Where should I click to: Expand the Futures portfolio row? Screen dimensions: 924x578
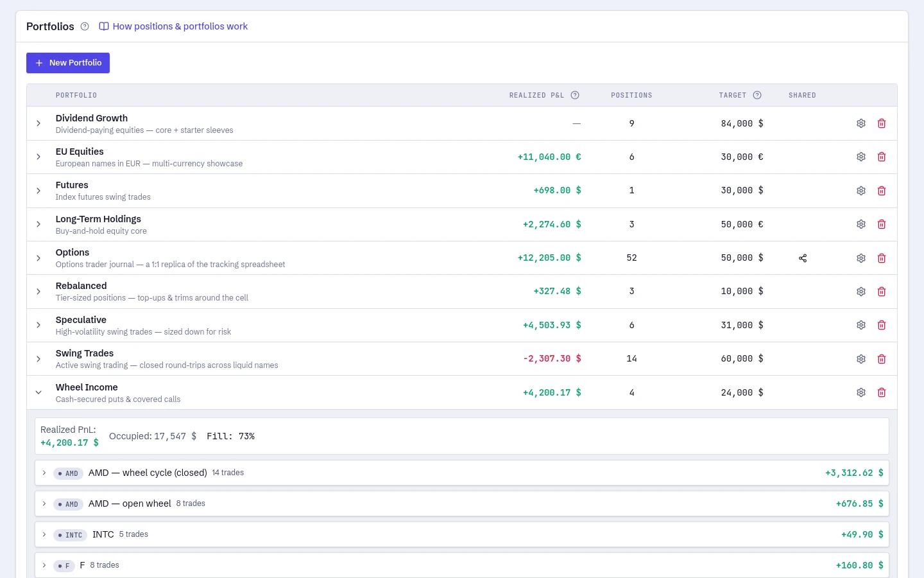[x=38, y=191]
